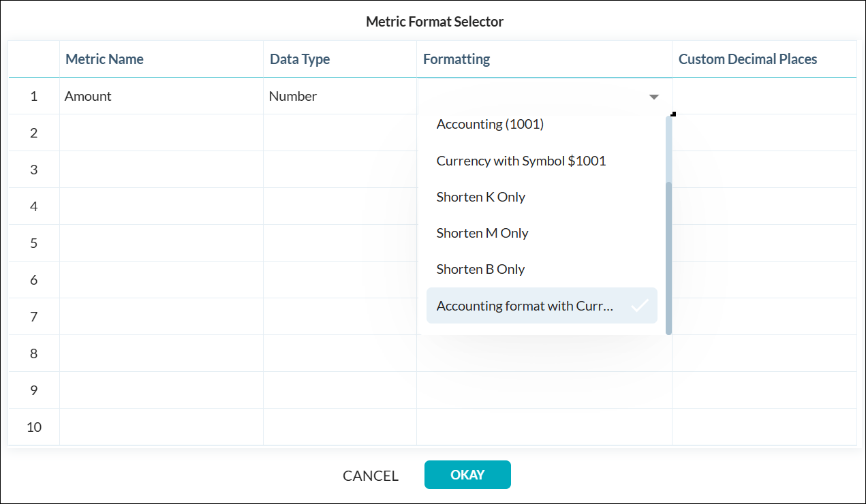This screenshot has width=866, height=504.
Task: Click the Custom Decimal Places column header
Action: 747,59
